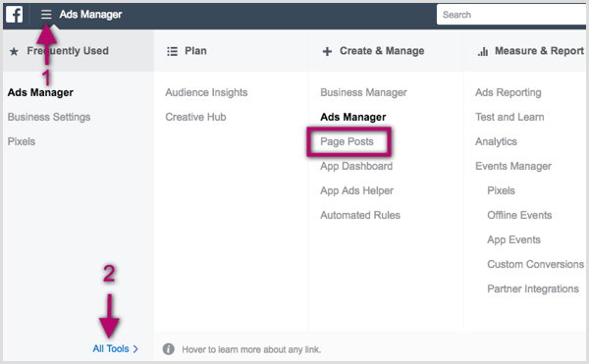The height and width of the screenshot is (364, 589).
Task: Open Ads Manager under Create & Manage
Action: [353, 117]
